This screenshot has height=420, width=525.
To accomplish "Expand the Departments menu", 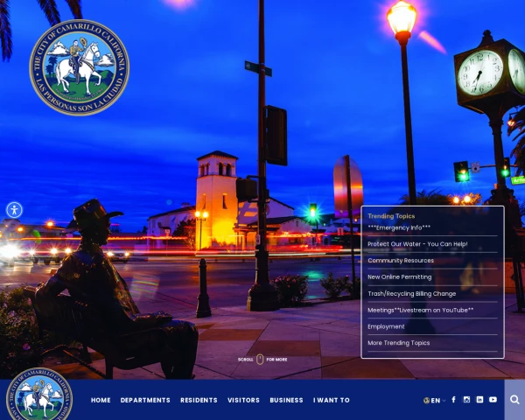I will [x=145, y=400].
